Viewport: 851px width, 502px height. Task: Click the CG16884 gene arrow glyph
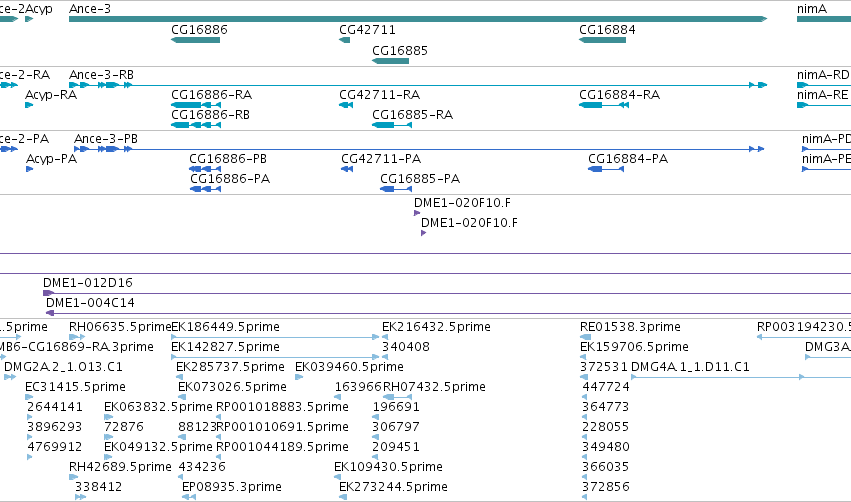tap(602, 40)
